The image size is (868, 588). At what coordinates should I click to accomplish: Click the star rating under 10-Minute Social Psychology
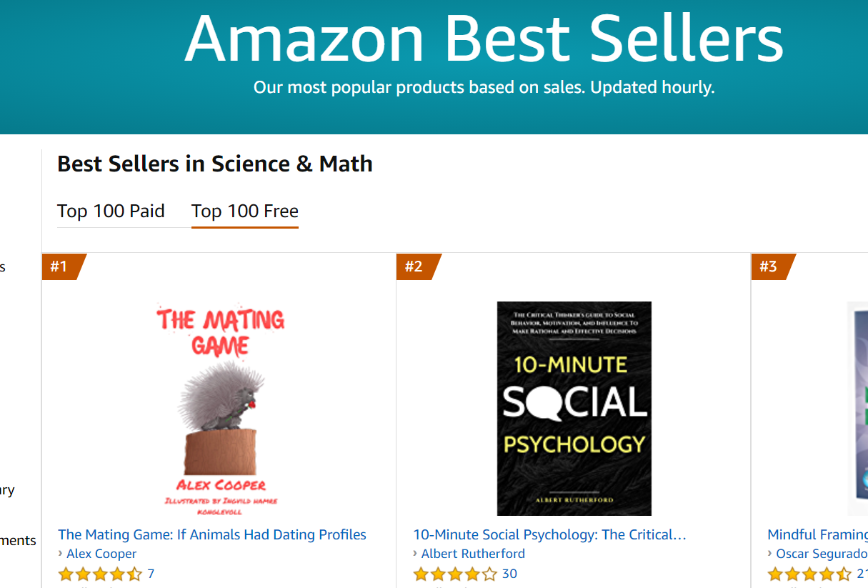(x=456, y=574)
